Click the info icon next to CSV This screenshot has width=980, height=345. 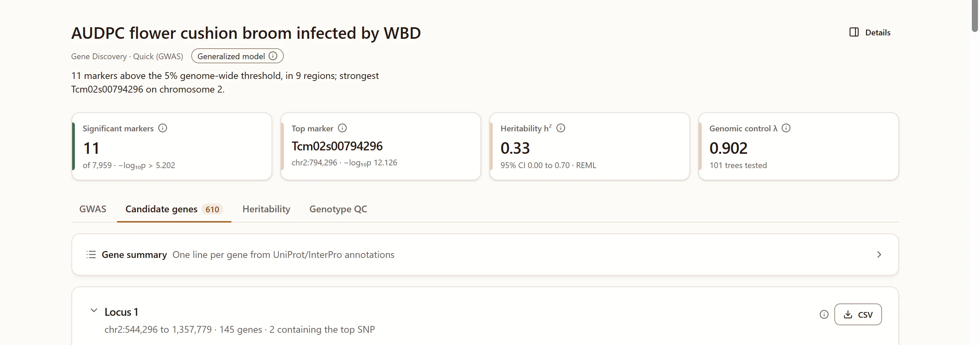tap(824, 315)
